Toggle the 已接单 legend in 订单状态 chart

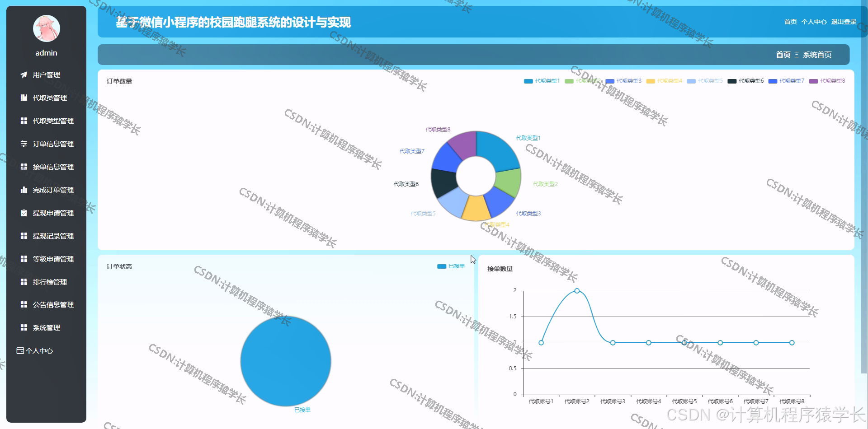pyautogui.click(x=451, y=266)
